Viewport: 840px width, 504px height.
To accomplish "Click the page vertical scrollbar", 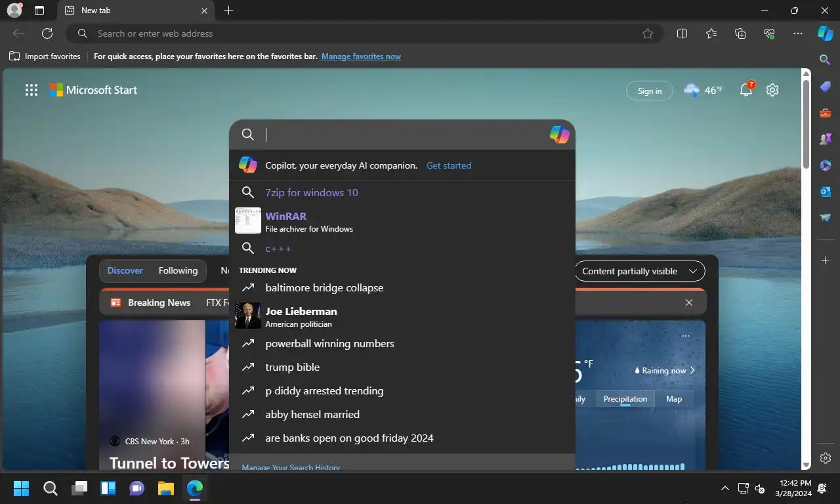I will tap(807, 125).
